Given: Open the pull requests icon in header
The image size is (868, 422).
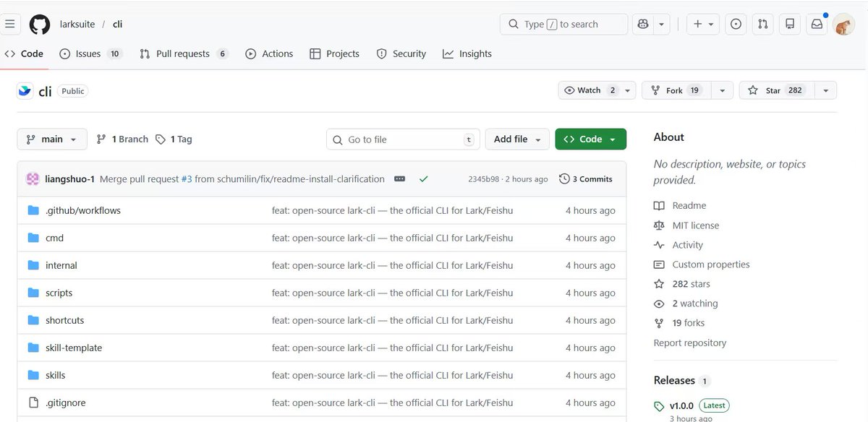Looking at the screenshot, I should (763, 24).
